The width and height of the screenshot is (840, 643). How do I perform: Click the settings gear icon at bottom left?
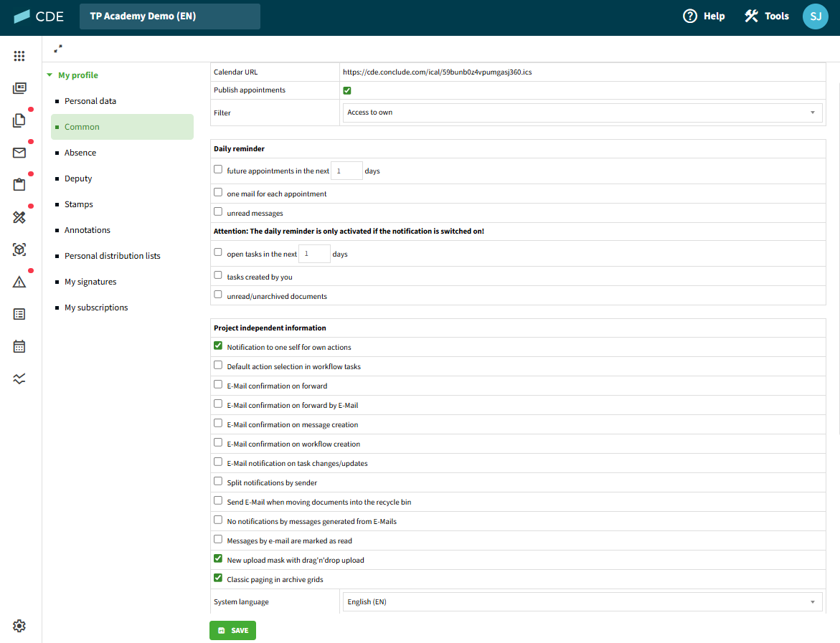(19, 626)
